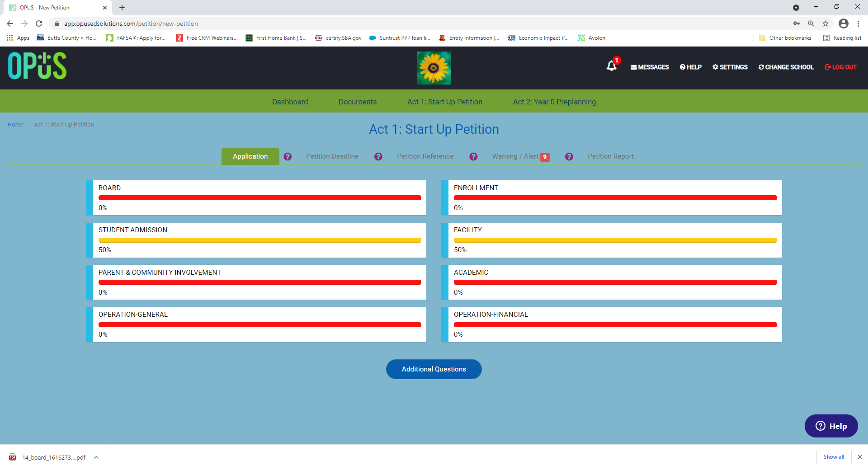Click the Additional Questions button
868x470 pixels.
(434, 369)
